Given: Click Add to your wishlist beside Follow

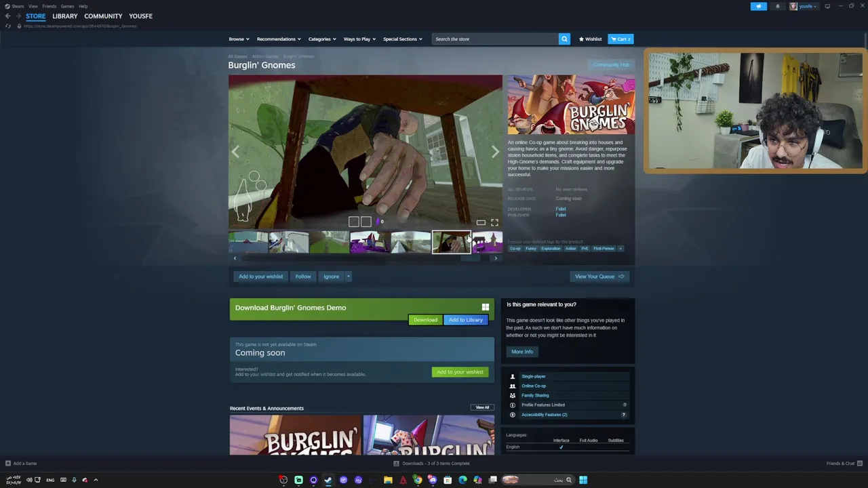Looking at the screenshot, I should pyautogui.click(x=260, y=277).
